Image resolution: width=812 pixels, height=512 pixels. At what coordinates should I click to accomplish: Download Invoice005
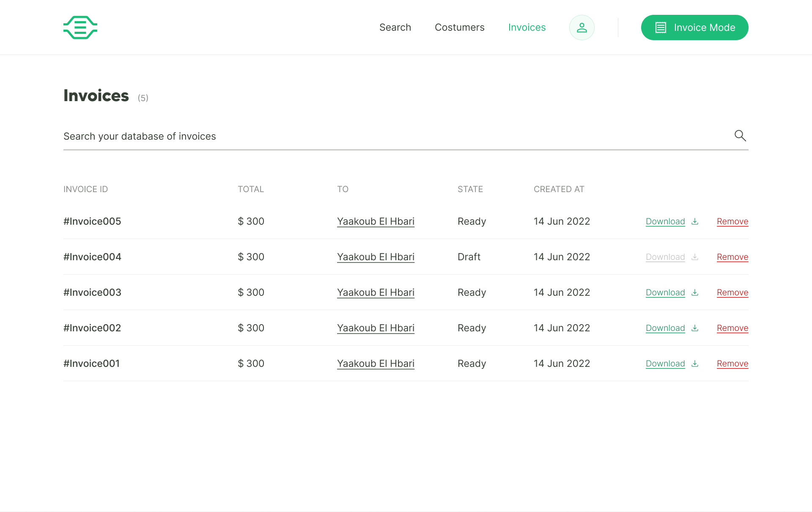665,221
